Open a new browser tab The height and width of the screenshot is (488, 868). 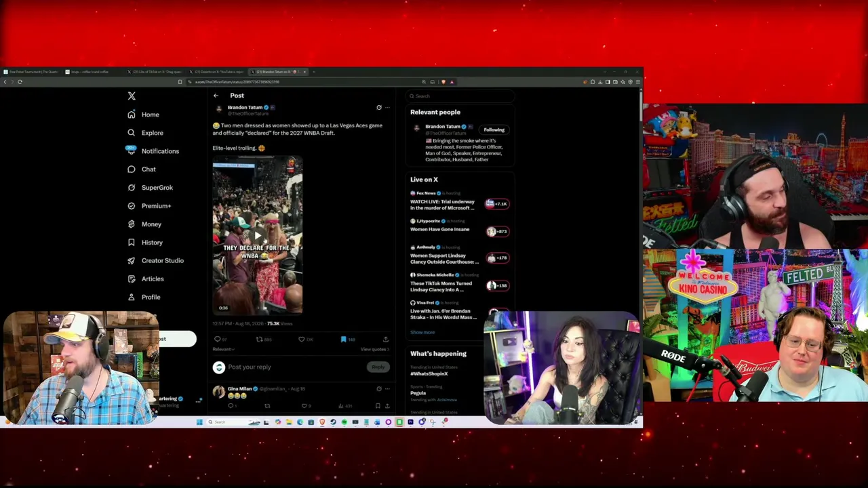pos(315,72)
